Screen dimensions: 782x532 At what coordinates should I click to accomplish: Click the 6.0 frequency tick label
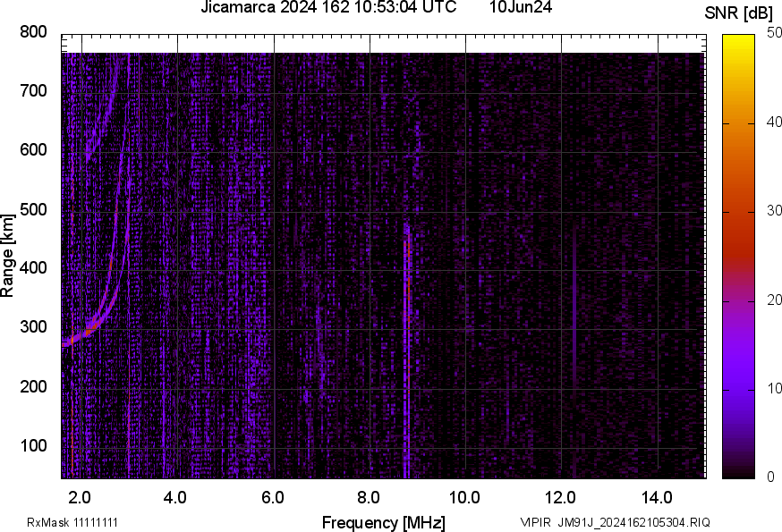click(273, 497)
